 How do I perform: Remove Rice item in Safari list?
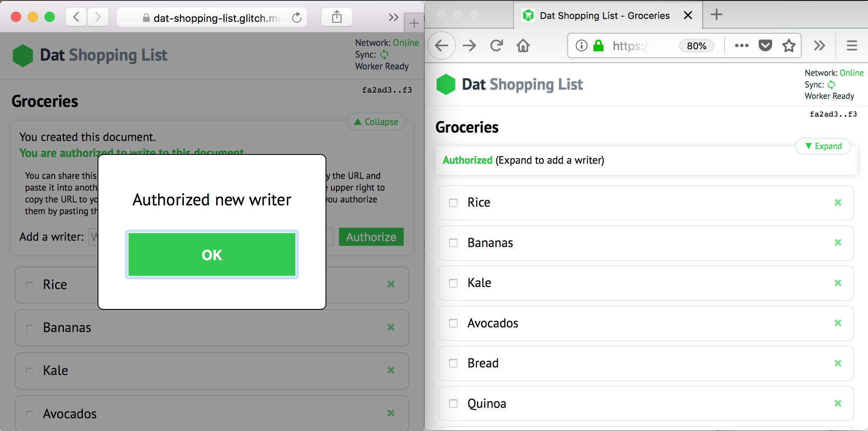tap(391, 284)
